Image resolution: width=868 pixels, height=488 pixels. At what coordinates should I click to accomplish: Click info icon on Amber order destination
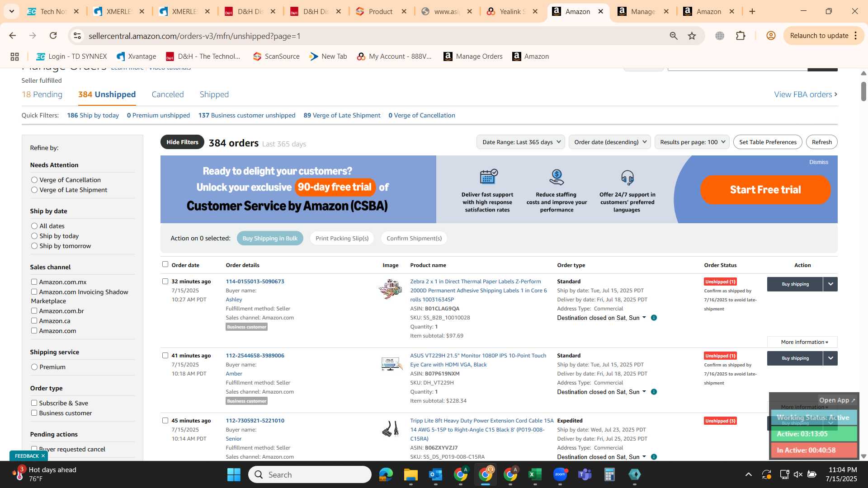[x=654, y=392]
